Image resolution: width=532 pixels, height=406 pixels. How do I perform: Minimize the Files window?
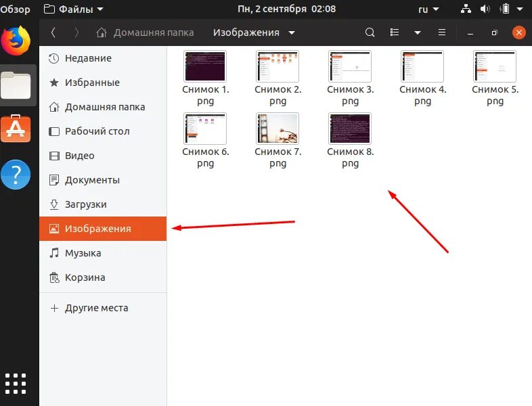470,33
